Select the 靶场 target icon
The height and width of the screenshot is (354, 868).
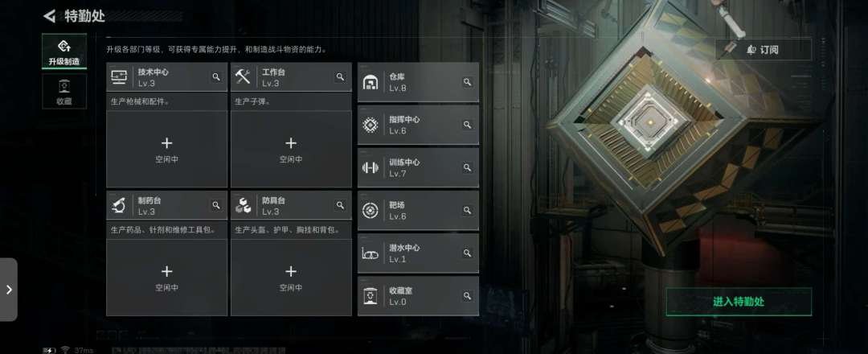pyautogui.click(x=371, y=211)
